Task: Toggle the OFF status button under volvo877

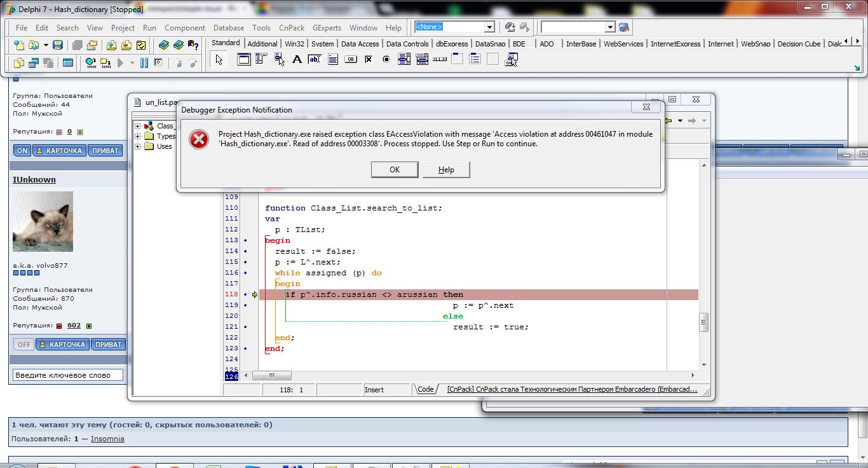Action: pyautogui.click(x=24, y=345)
